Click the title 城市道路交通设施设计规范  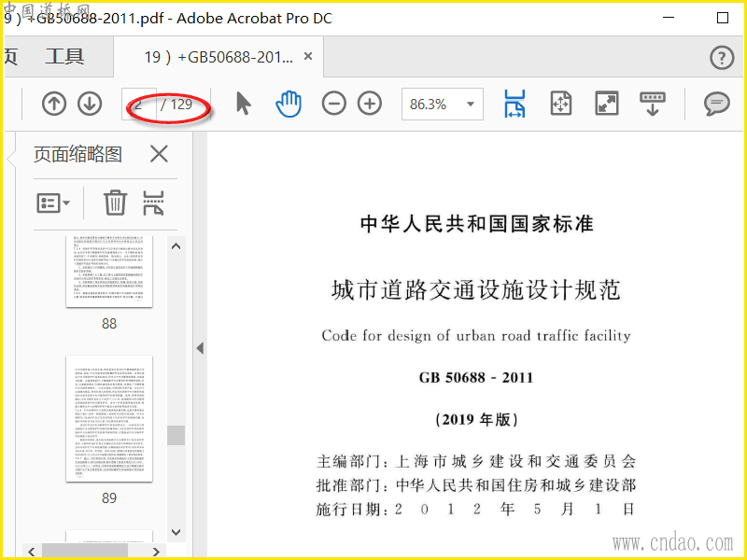pos(476,290)
